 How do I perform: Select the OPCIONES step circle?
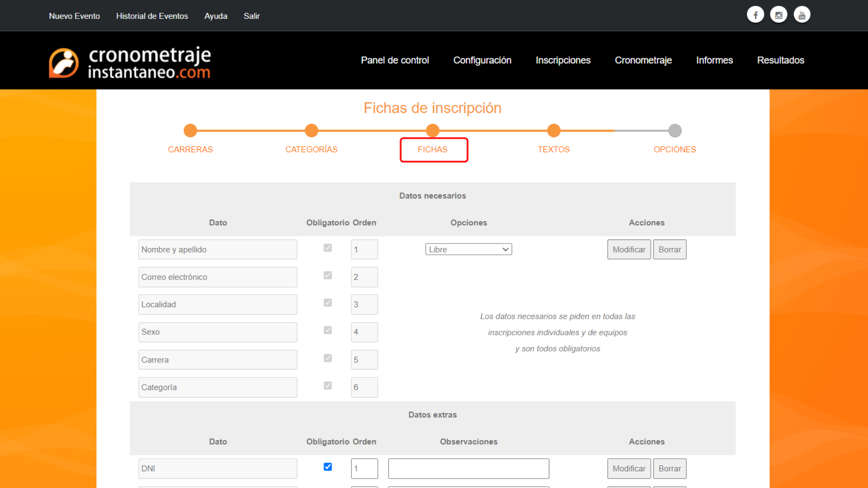675,130
